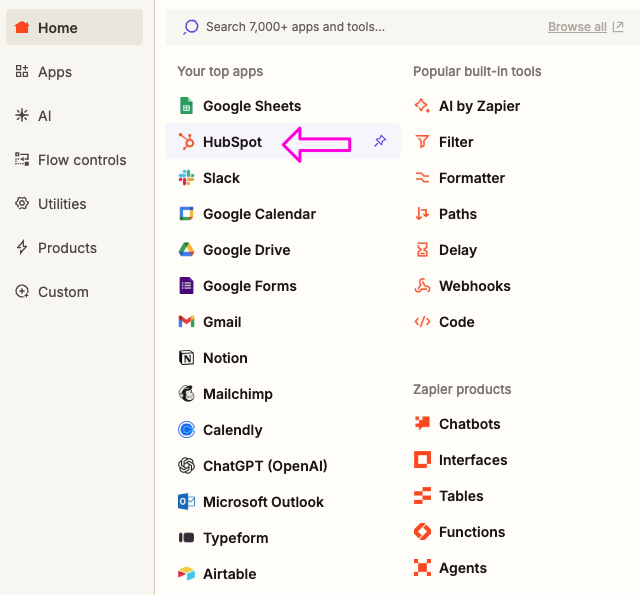The width and height of the screenshot is (640, 595).
Task: Click the Calendly logo icon
Action: coord(187,429)
